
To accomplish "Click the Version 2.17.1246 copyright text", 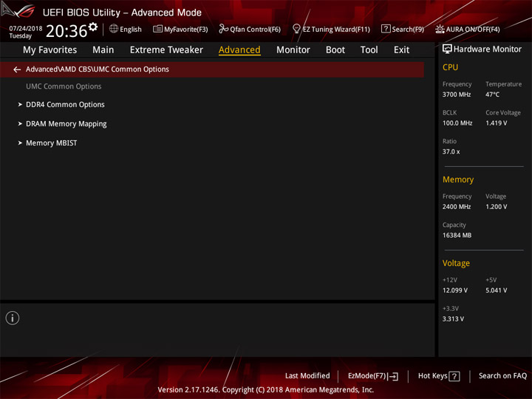I will click(x=266, y=390).
